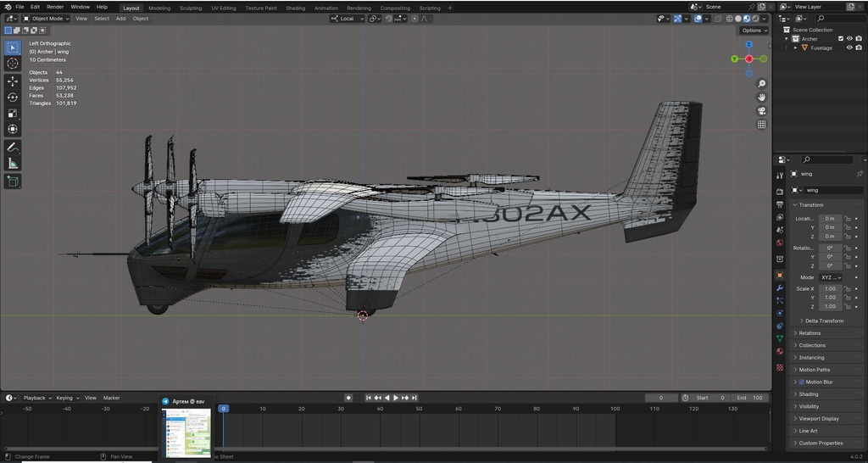Open viewport Options dropdown
Screen dimensions: 868x463
[754, 31]
